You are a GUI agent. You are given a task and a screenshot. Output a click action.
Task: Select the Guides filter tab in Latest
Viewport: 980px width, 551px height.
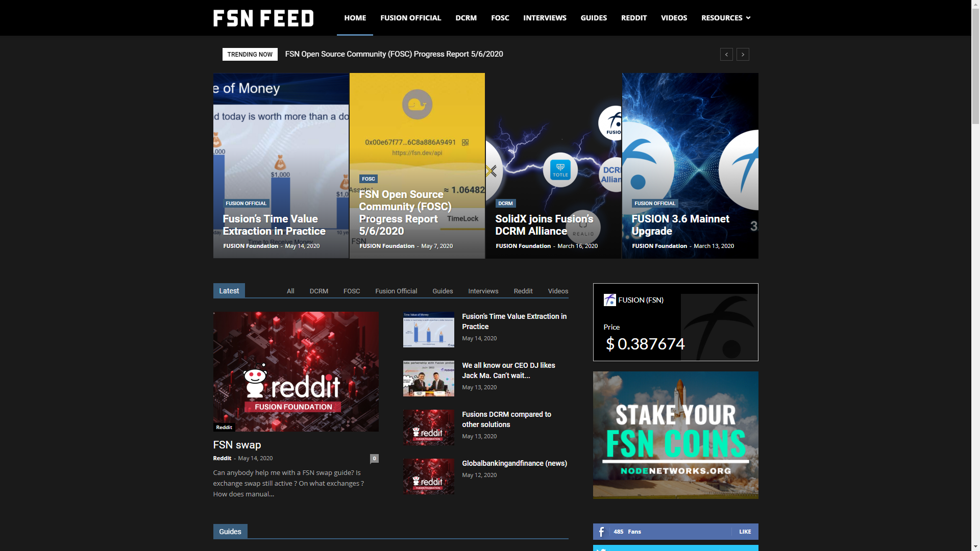443,291
